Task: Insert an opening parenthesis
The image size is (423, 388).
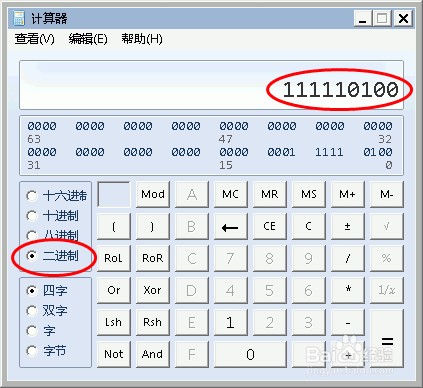Action: pos(114,226)
